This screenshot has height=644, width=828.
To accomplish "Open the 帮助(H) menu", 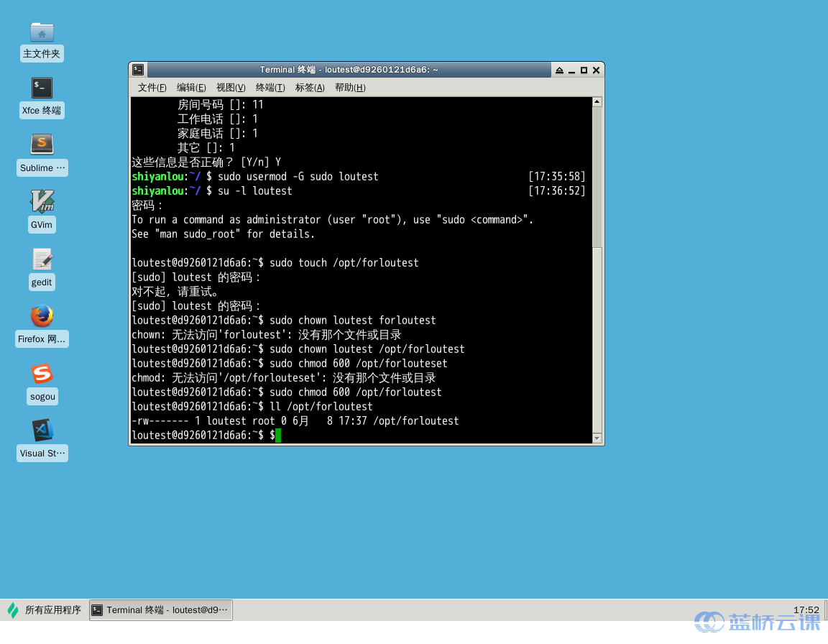I will click(x=350, y=88).
